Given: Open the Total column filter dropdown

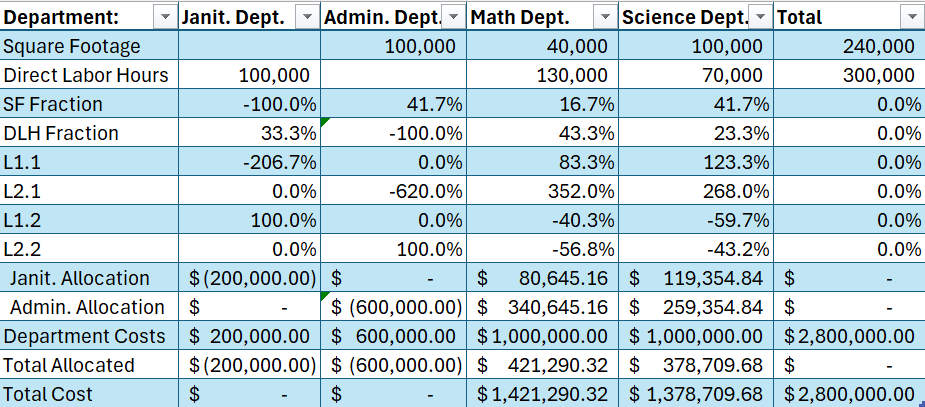Looking at the screenshot, I should 910,17.
